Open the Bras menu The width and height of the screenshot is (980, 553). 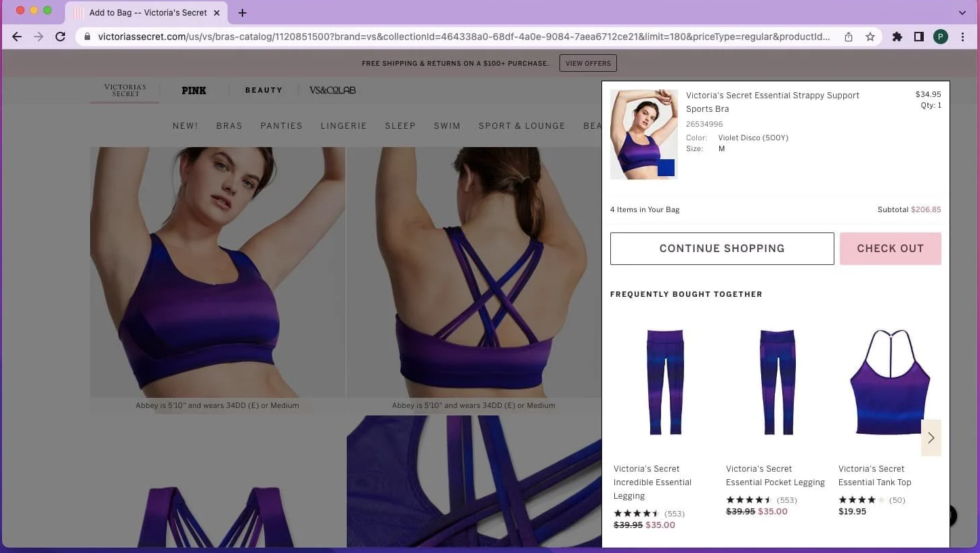(229, 126)
